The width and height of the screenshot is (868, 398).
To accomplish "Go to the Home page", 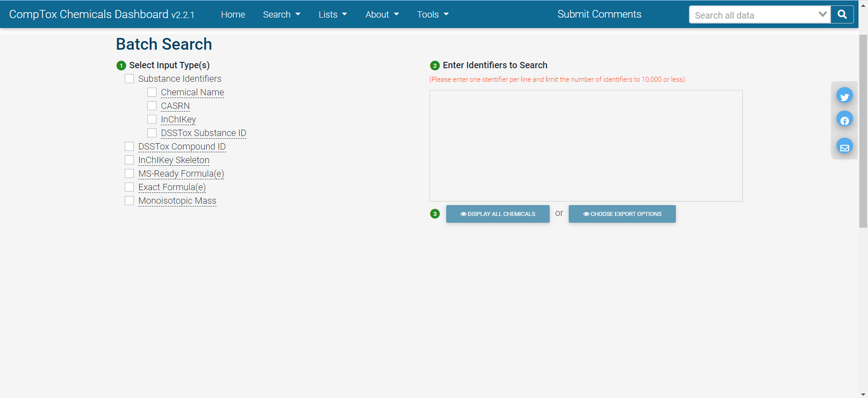I will pyautogui.click(x=233, y=14).
